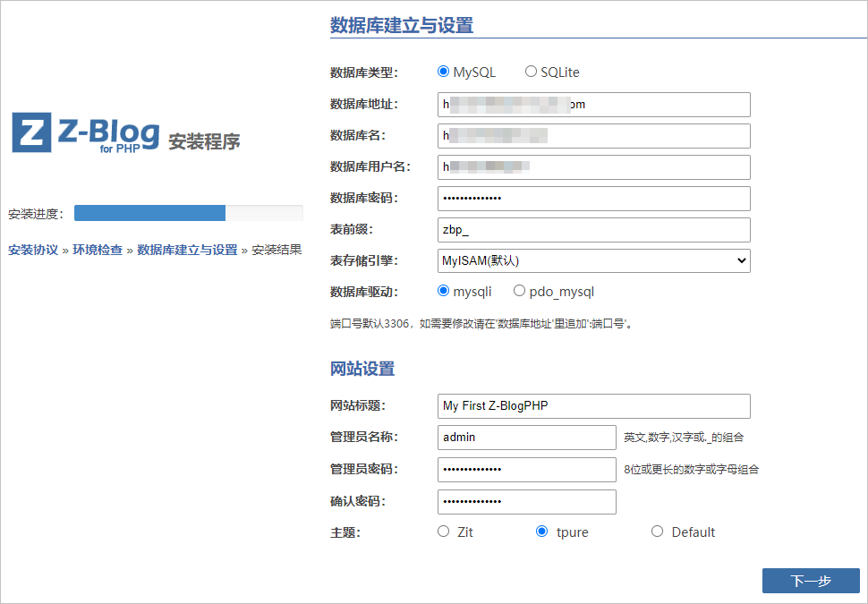Focus the 数据库地址 input field
The height and width of the screenshot is (604, 868).
coord(594,105)
